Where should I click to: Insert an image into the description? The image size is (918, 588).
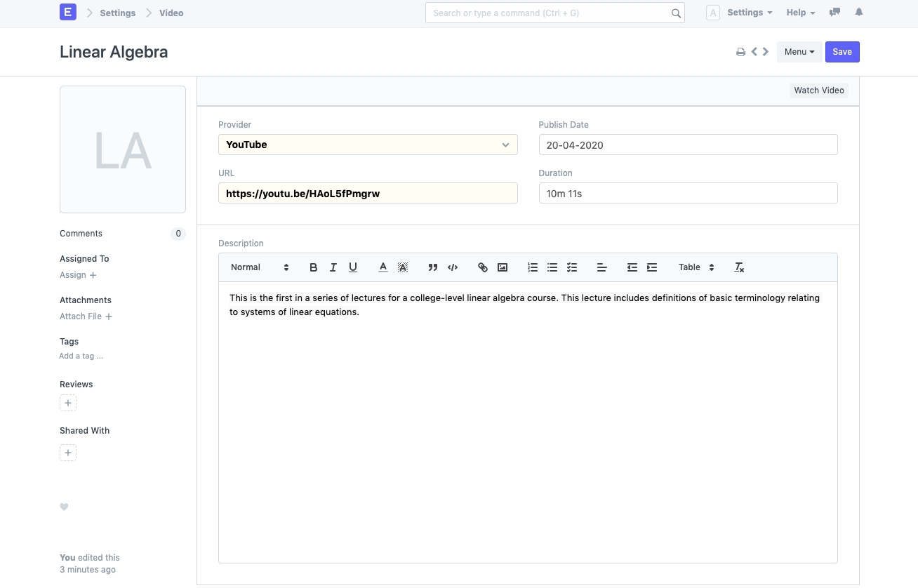click(x=503, y=267)
